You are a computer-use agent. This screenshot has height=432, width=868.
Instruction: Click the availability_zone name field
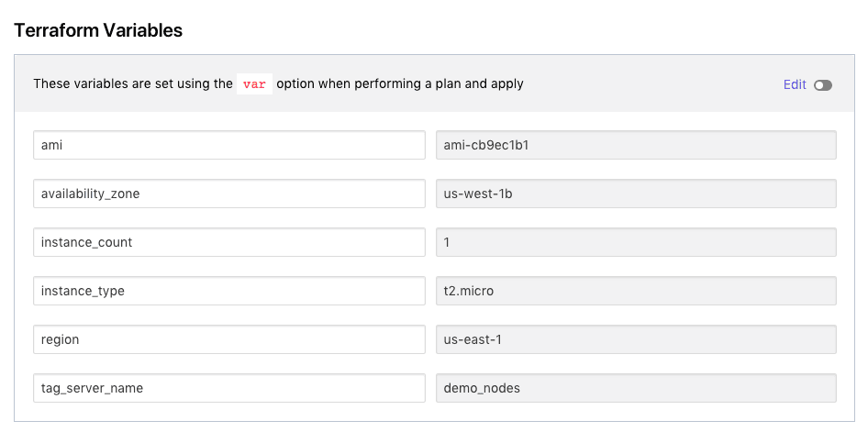pyautogui.click(x=228, y=194)
